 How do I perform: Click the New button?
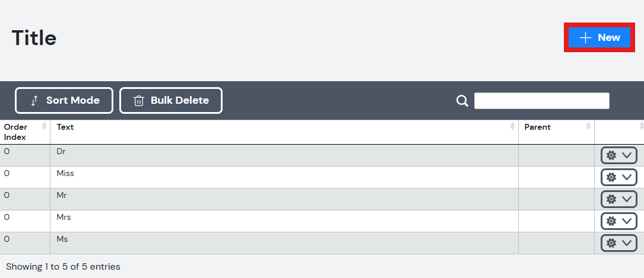coord(599,38)
